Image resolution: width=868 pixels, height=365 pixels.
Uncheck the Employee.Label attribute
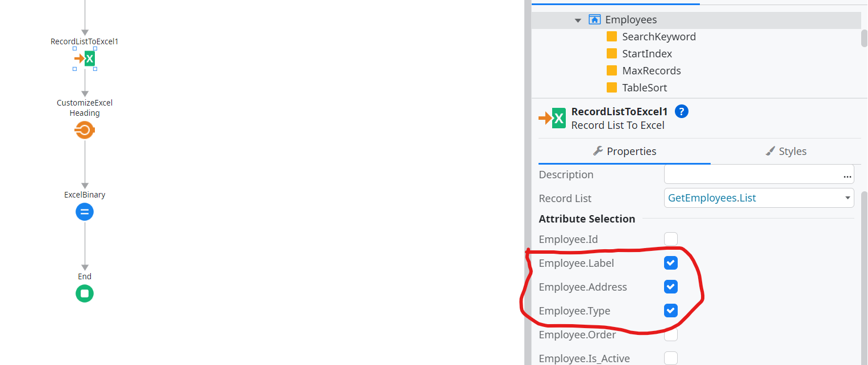[671, 263]
